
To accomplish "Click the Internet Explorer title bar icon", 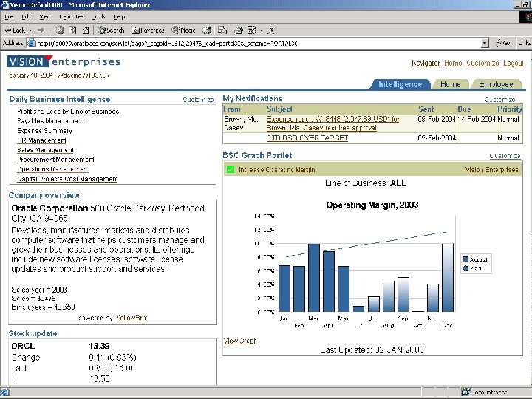I will 4,4.
